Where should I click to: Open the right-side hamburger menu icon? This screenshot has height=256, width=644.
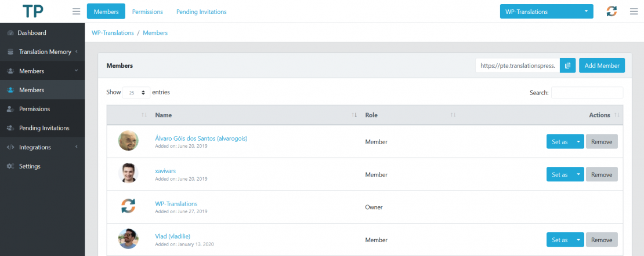pos(634,12)
